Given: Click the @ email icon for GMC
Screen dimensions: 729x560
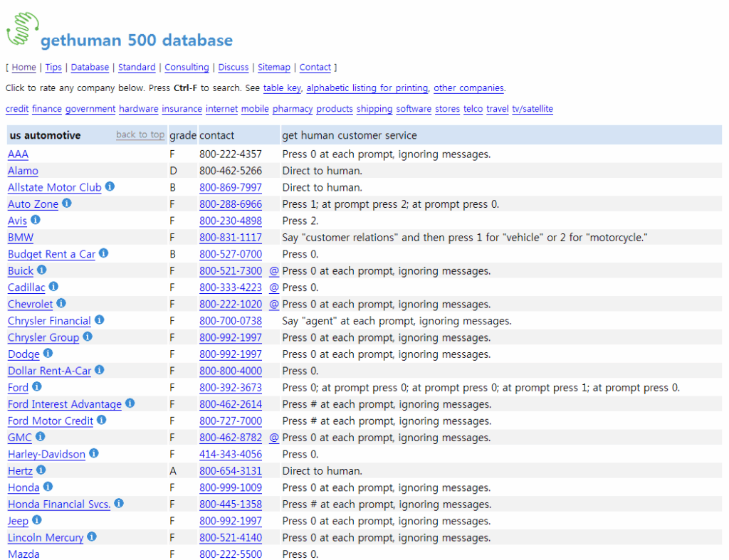Looking at the screenshot, I should 274,438.
